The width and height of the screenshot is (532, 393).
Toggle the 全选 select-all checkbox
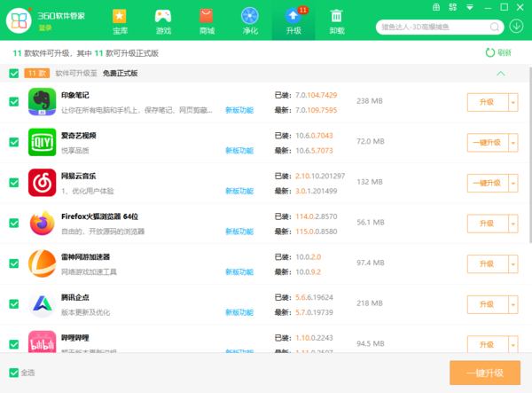(12, 372)
